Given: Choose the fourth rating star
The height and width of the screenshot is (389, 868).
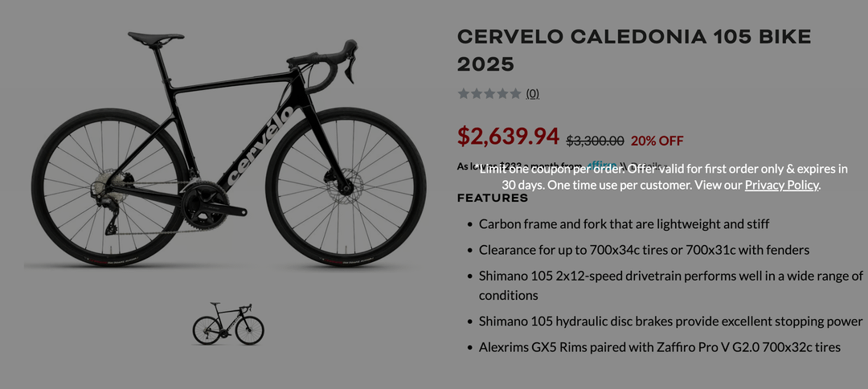Looking at the screenshot, I should [502, 93].
